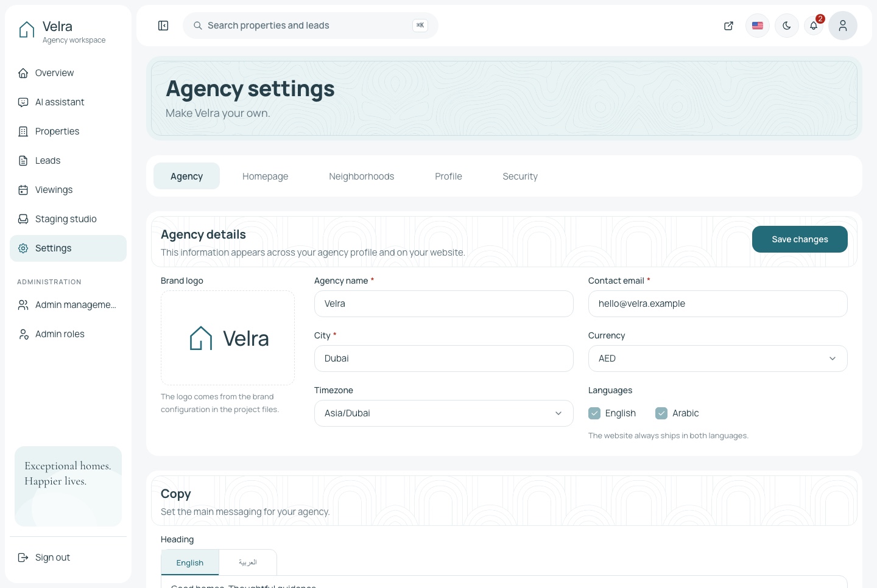Switch to the Neighborhoods tab

pos(361,176)
